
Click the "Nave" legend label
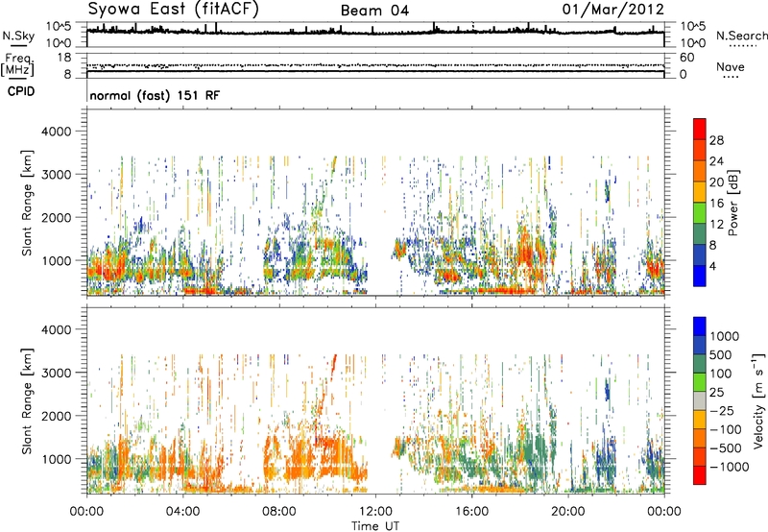point(731,67)
